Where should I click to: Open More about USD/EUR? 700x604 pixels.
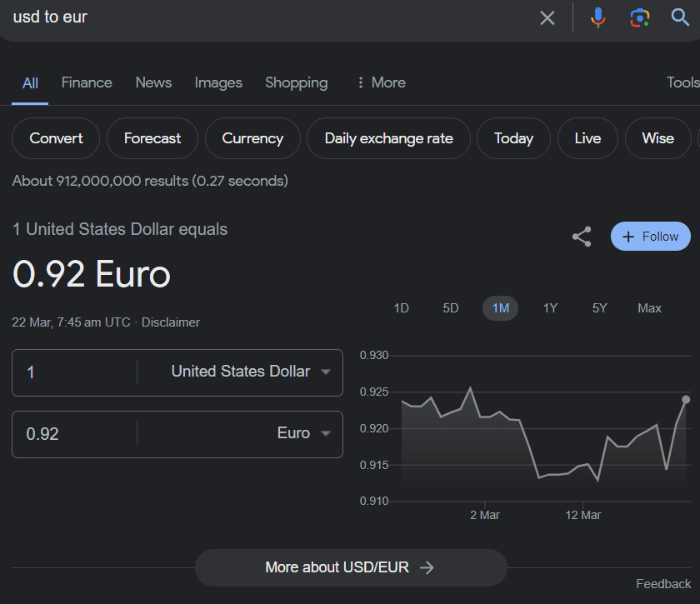click(x=350, y=567)
